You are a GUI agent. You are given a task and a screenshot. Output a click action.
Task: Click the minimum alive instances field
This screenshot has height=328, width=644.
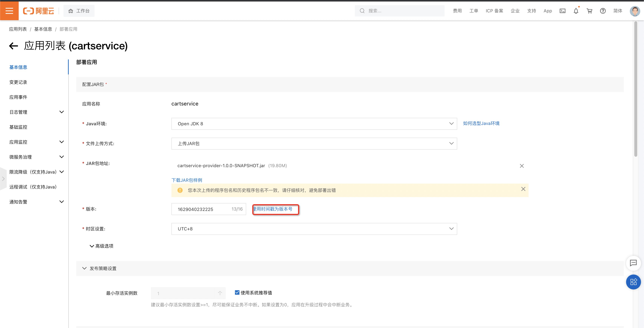pos(188,293)
